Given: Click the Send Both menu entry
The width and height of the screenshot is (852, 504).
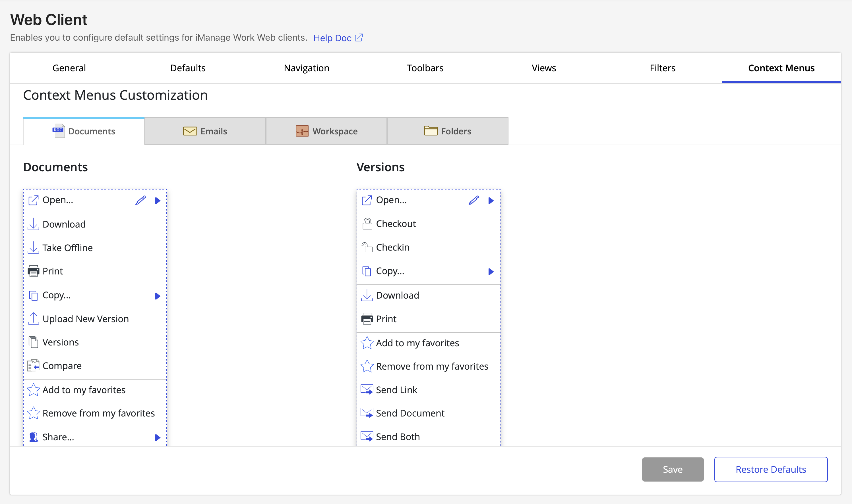Looking at the screenshot, I should point(428,436).
